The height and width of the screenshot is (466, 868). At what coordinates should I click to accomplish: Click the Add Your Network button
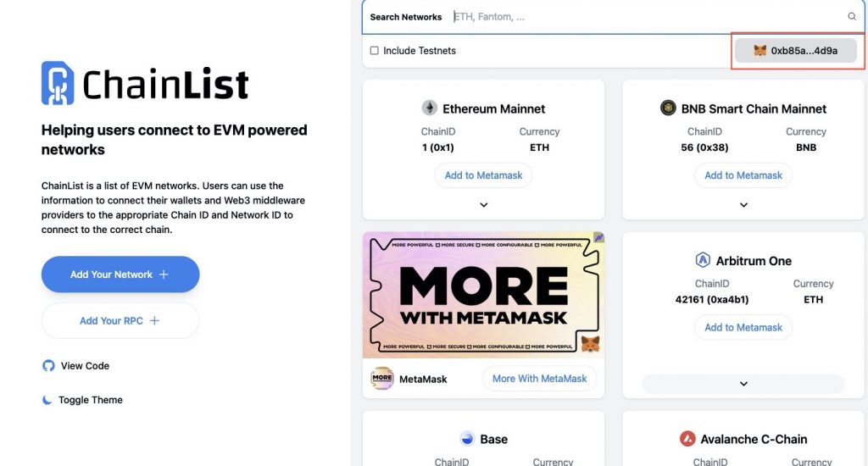click(x=120, y=275)
